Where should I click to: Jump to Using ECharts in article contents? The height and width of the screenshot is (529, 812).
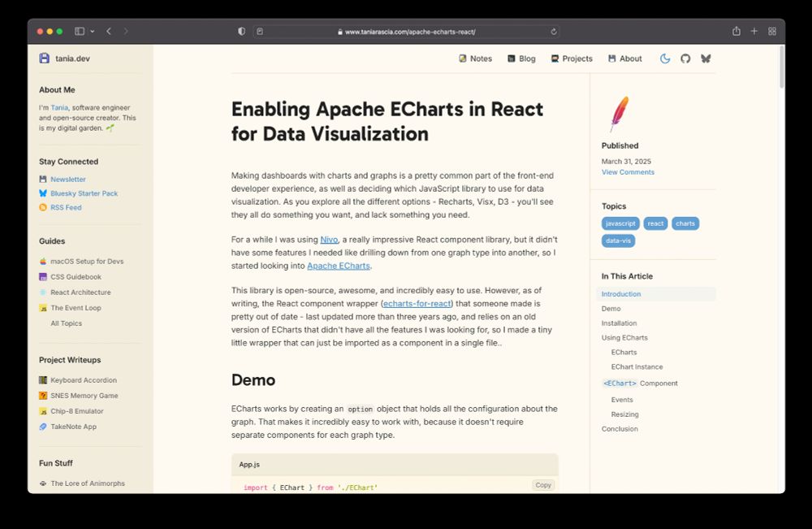pos(624,337)
